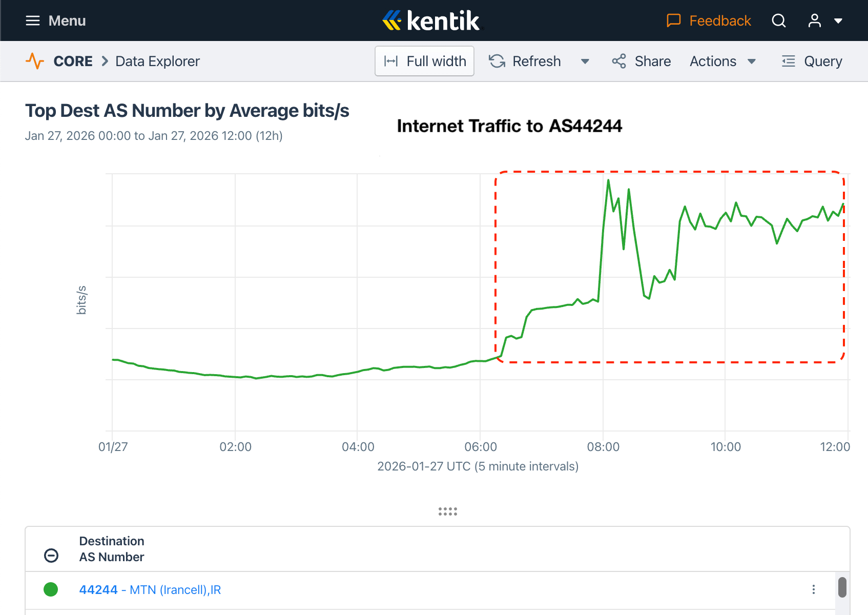Open the row options three-dot menu

point(813,589)
